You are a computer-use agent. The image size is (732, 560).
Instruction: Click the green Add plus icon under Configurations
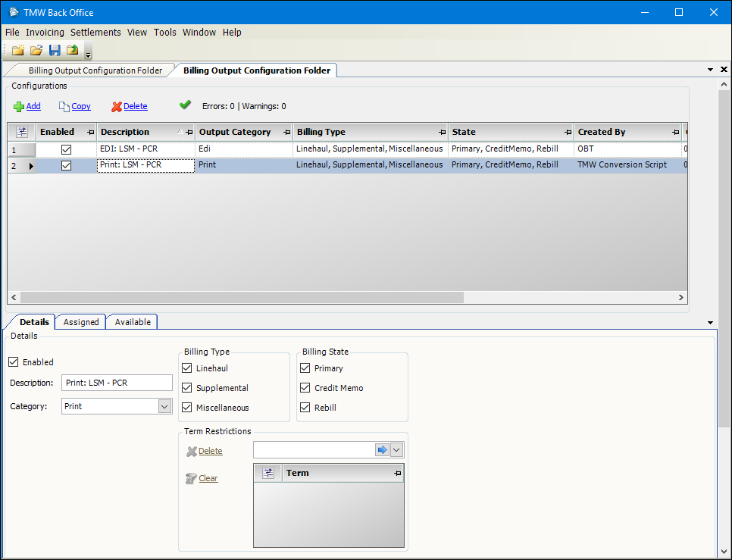click(x=17, y=106)
